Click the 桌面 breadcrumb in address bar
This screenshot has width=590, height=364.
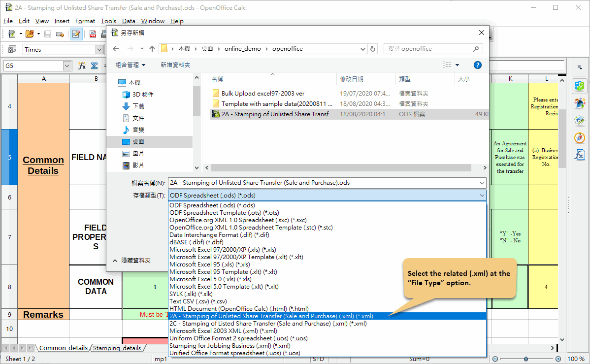pos(207,49)
